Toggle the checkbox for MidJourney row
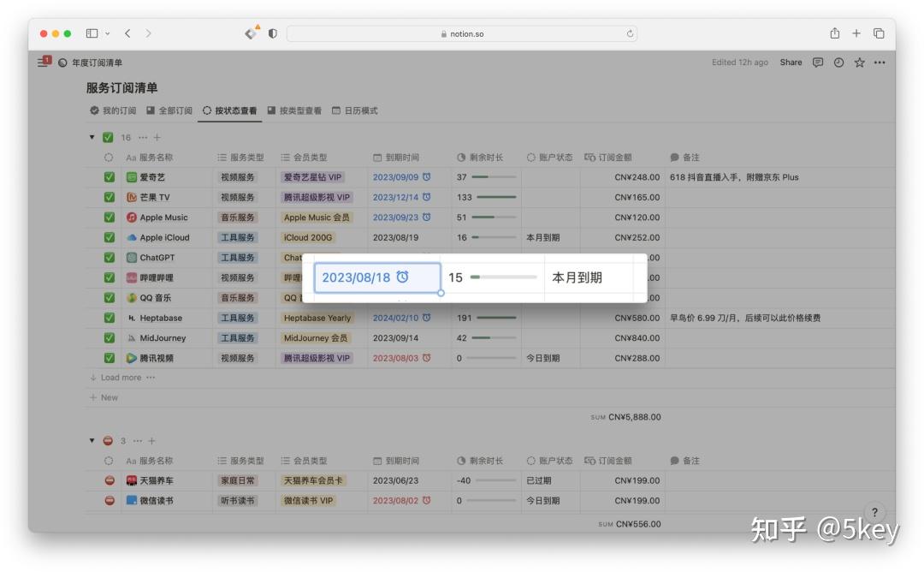This screenshot has width=924, height=572. click(109, 337)
